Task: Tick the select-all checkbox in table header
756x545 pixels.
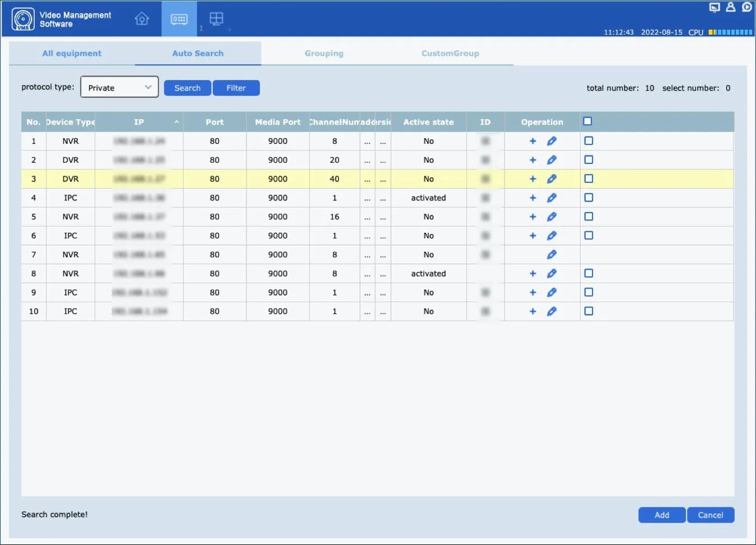Action: click(587, 121)
